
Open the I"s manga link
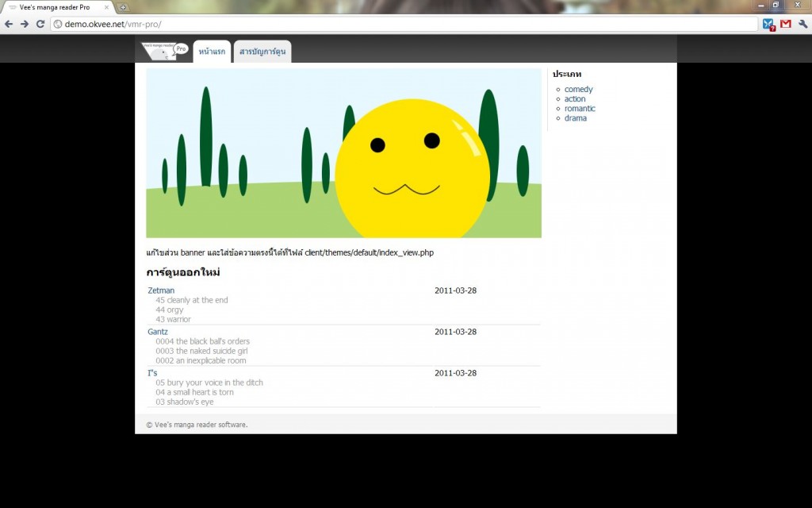152,373
